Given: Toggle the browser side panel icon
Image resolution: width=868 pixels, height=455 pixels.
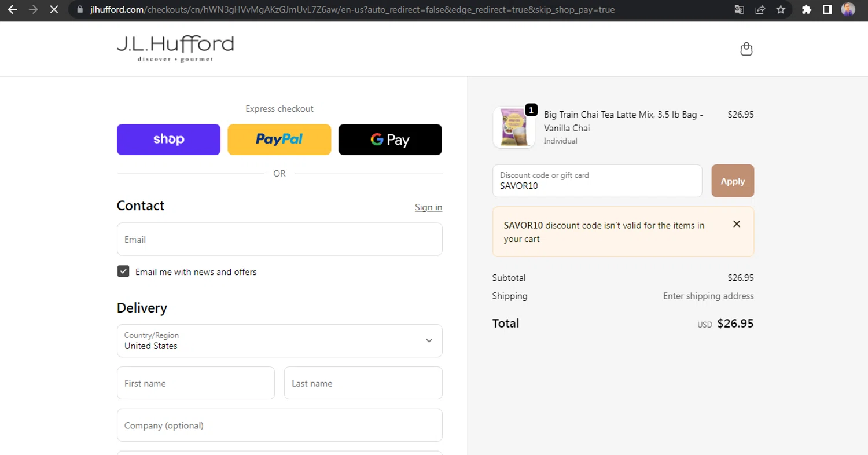Looking at the screenshot, I should (x=827, y=10).
